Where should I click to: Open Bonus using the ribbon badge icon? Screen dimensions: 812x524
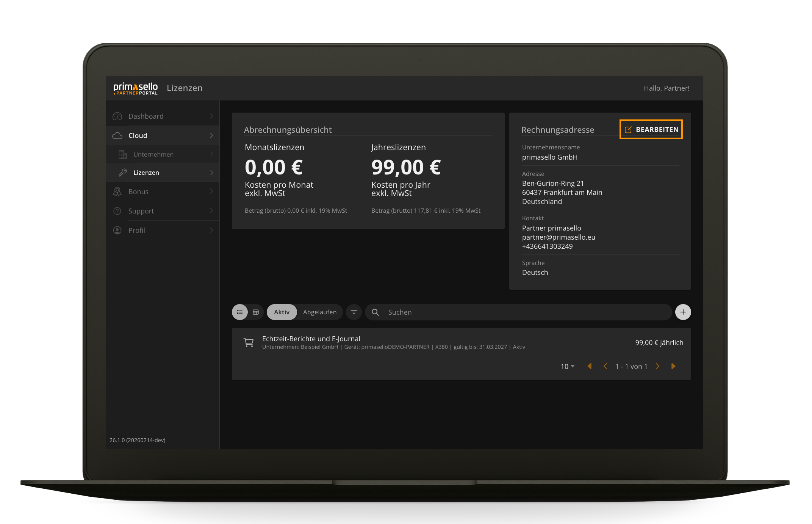pos(117,191)
